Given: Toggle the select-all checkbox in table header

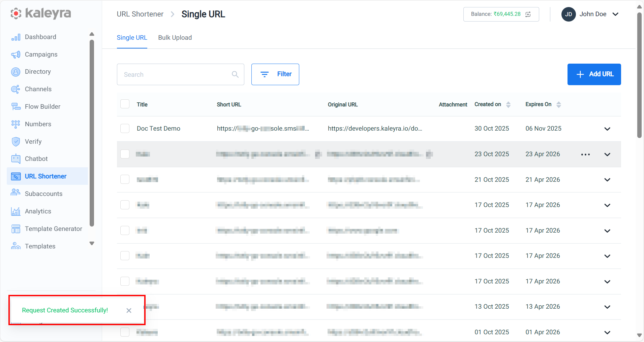Looking at the screenshot, I should 125,104.
